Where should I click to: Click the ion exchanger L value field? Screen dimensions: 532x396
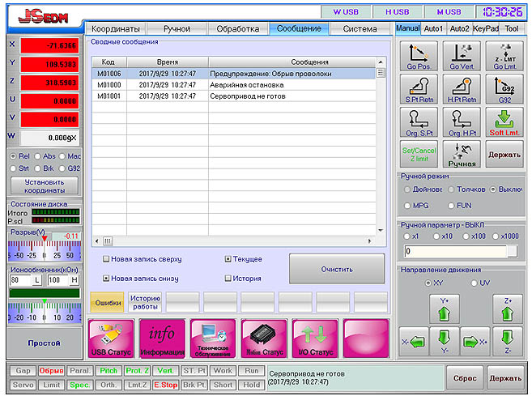tap(21, 280)
